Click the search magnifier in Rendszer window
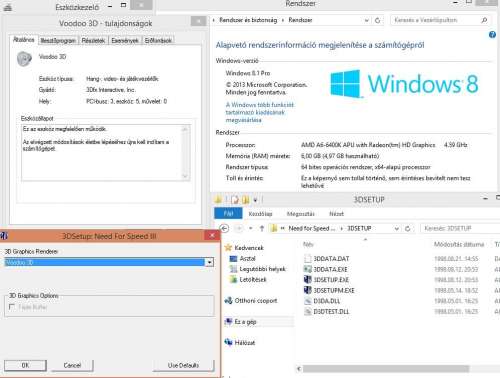 pyautogui.click(x=484, y=20)
